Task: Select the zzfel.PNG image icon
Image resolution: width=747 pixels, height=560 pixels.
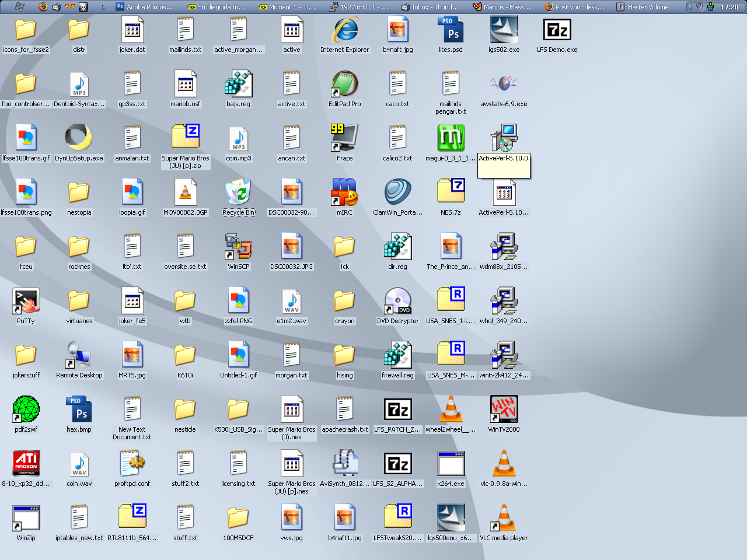Action: pos(238,301)
